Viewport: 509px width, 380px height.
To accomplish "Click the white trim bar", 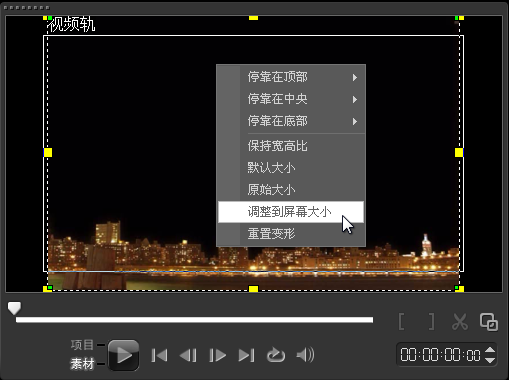I will tap(194, 320).
